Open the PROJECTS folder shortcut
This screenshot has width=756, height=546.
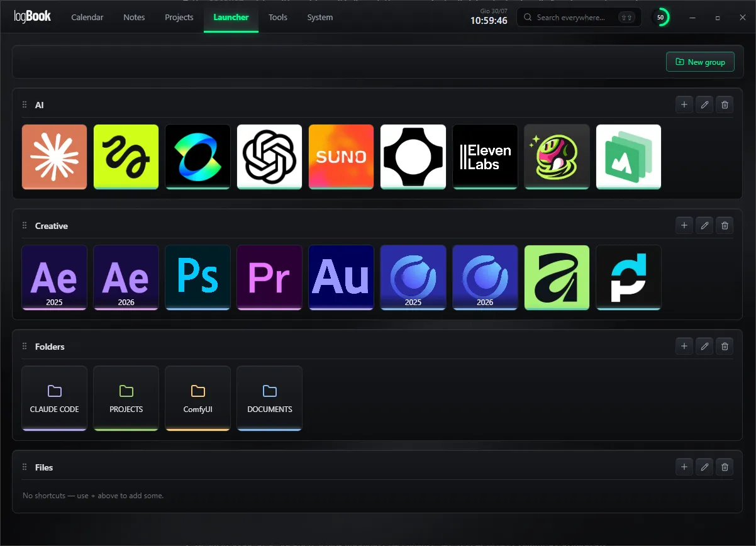pyautogui.click(x=126, y=398)
